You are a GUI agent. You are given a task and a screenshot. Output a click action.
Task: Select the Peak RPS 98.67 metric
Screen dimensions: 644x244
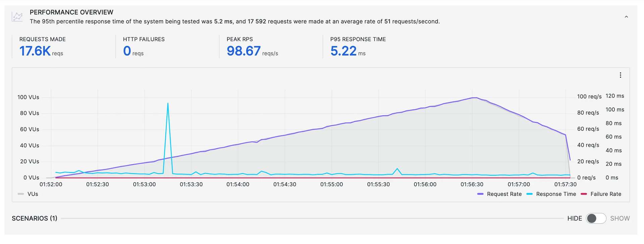[x=244, y=51]
